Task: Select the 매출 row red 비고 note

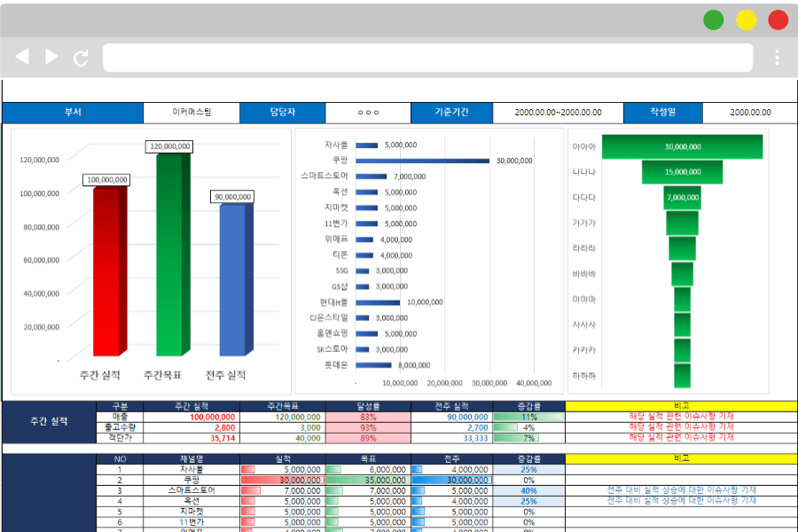Action: tap(682, 417)
